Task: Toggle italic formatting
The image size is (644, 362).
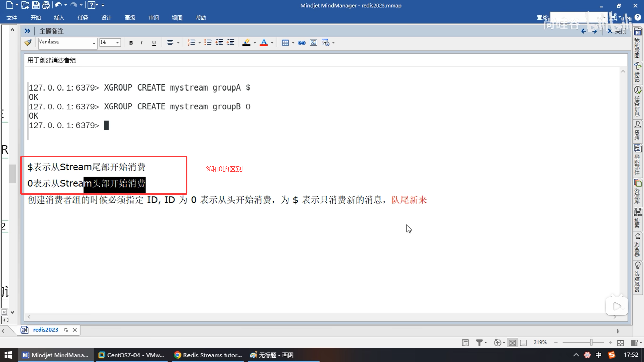Action: click(142, 43)
